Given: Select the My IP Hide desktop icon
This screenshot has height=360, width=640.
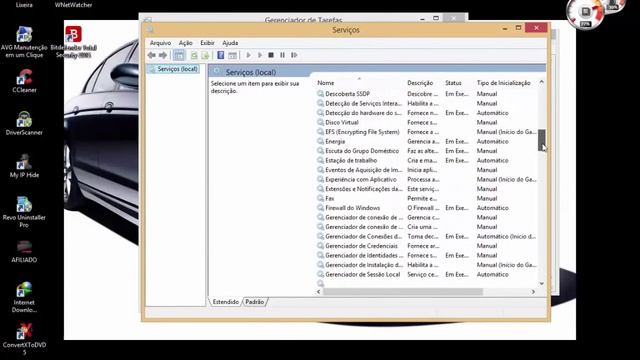Looking at the screenshot, I should [x=24, y=166].
